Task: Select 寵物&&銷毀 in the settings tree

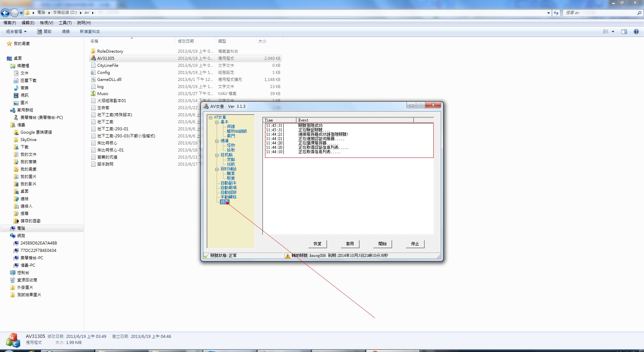Action: [x=237, y=131]
